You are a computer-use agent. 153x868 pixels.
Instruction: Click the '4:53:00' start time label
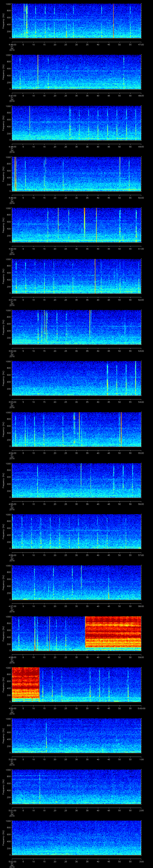point(12,402)
